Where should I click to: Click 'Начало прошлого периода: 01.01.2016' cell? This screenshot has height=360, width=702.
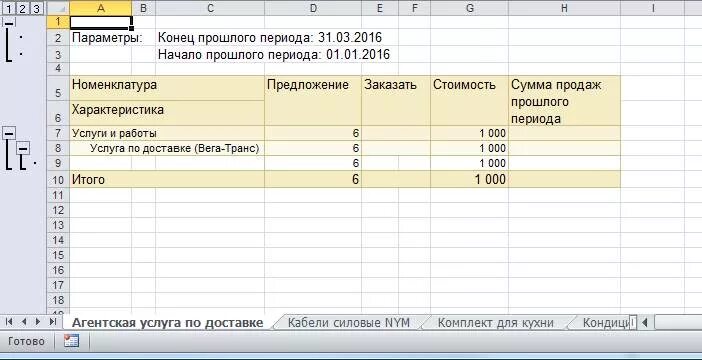click(x=274, y=55)
